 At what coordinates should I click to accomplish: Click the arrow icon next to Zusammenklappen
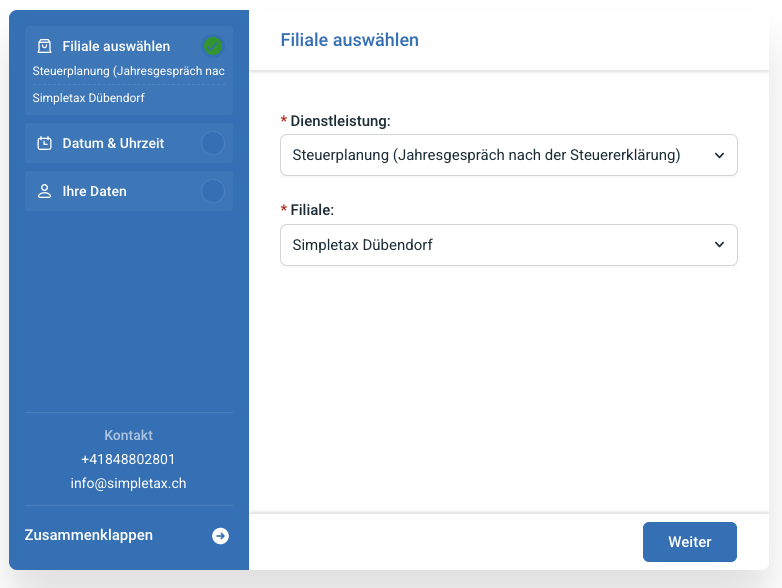point(220,536)
